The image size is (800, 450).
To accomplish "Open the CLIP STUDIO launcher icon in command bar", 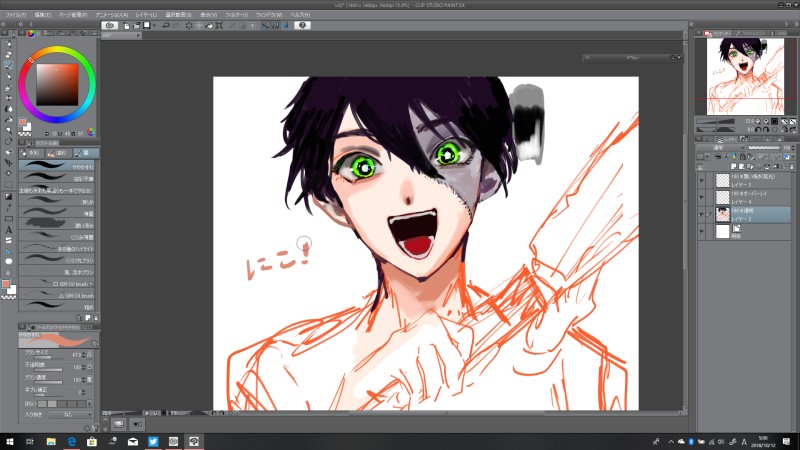I will pyautogui.click(x=110, y=25).
